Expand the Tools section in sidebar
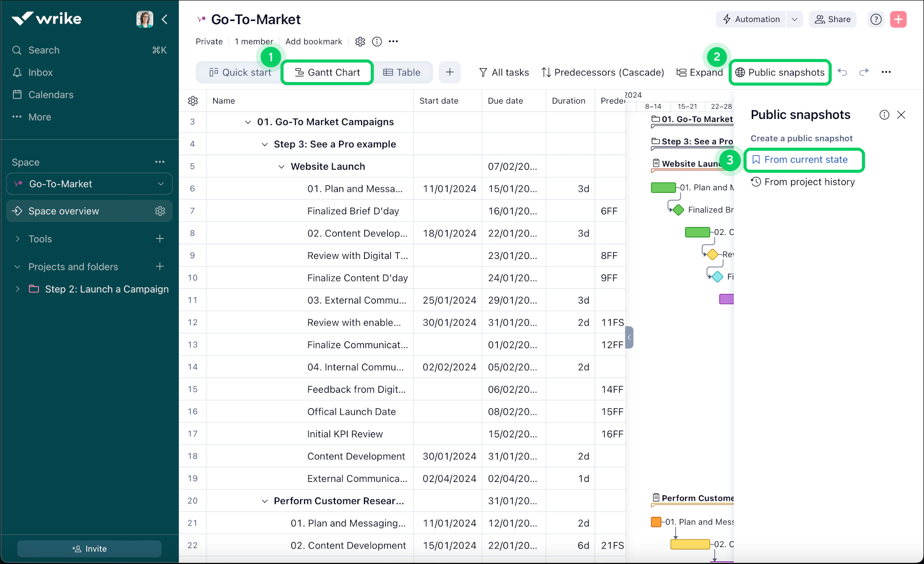Screen dimensions: 924x564 pyautogui.click(x=18, y=239)
